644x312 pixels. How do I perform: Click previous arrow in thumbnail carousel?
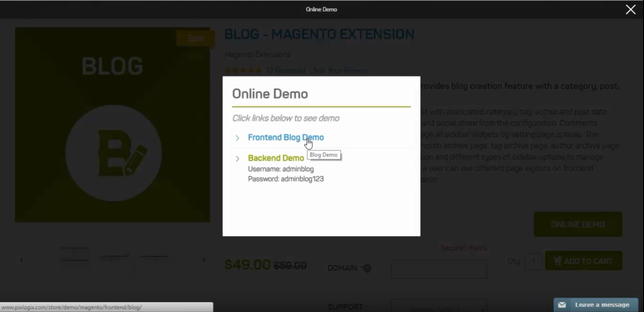tap(22, 260)
